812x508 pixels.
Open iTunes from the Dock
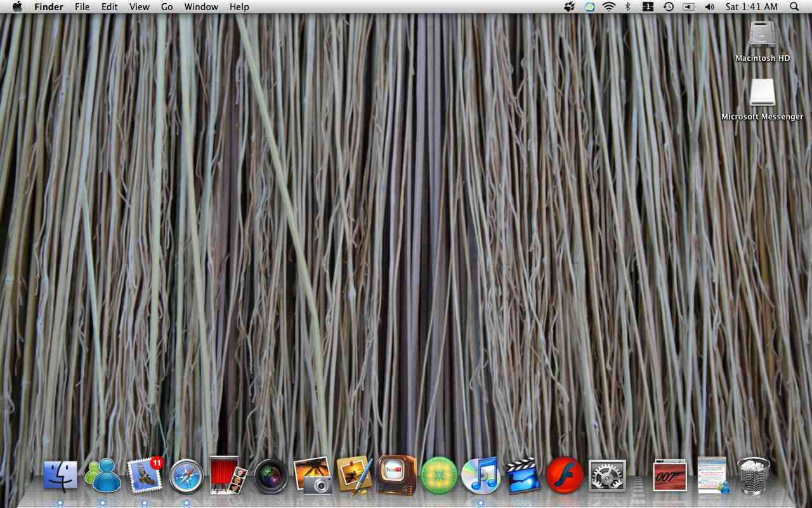tap(481, 476)
